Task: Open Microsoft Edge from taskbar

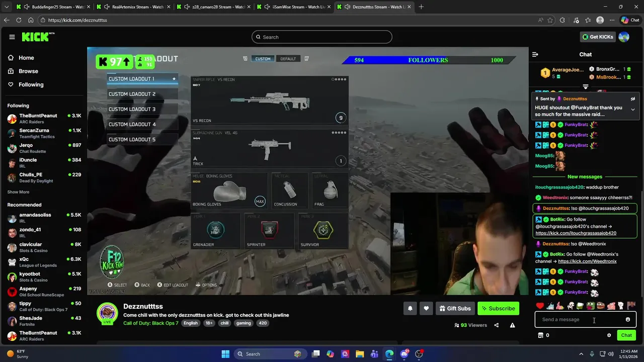Action: pyautogui.click(x=389, y=354)
